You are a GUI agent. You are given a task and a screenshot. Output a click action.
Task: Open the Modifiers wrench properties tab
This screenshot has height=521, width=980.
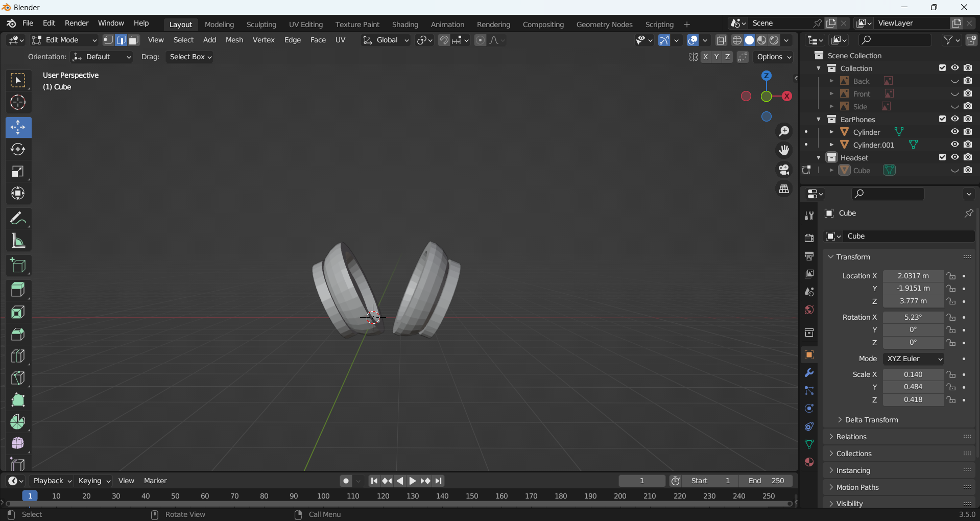(809, 373)
